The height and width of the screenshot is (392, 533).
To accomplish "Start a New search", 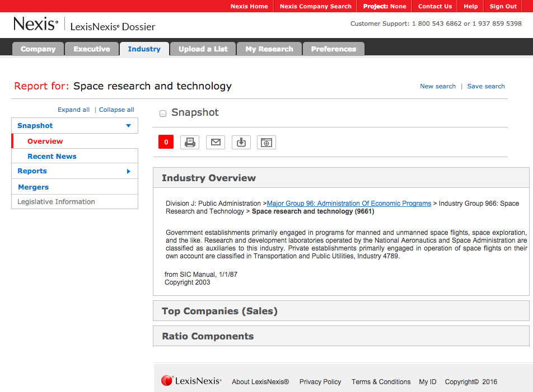I will tap(438, 86).
